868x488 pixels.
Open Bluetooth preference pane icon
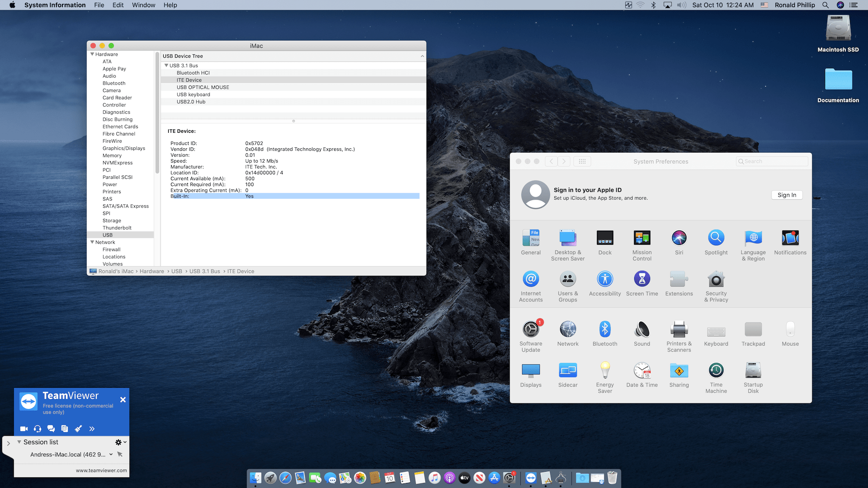(604, 329)
